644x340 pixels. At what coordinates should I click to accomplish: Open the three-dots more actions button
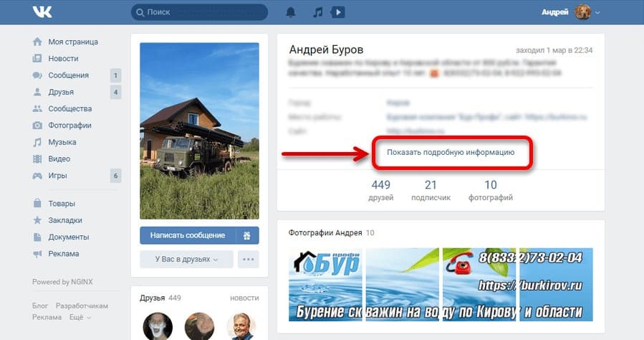click(249, 260)
